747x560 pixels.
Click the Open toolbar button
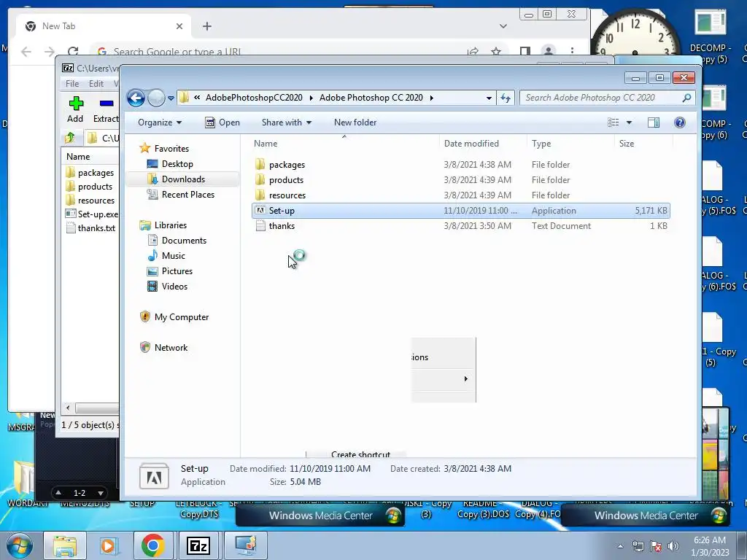pos(222,122)
